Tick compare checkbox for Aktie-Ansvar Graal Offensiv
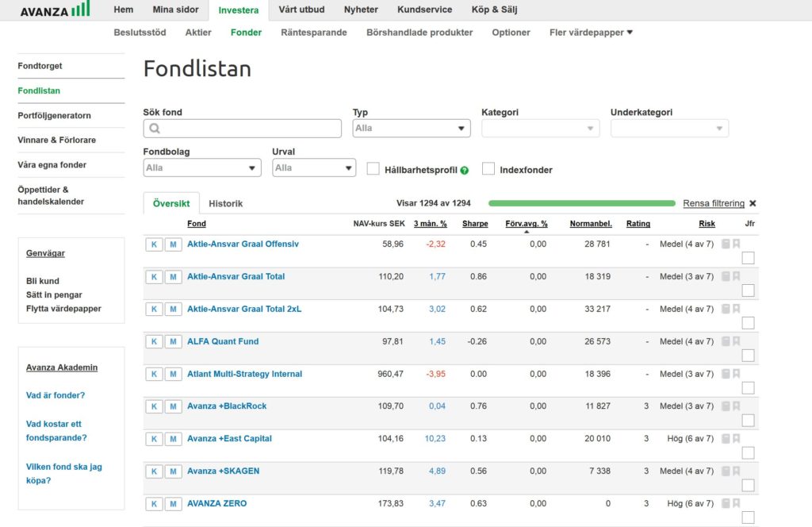Image resolution: width=812 pixels, height=527 pixels. [x=749, y=258]
